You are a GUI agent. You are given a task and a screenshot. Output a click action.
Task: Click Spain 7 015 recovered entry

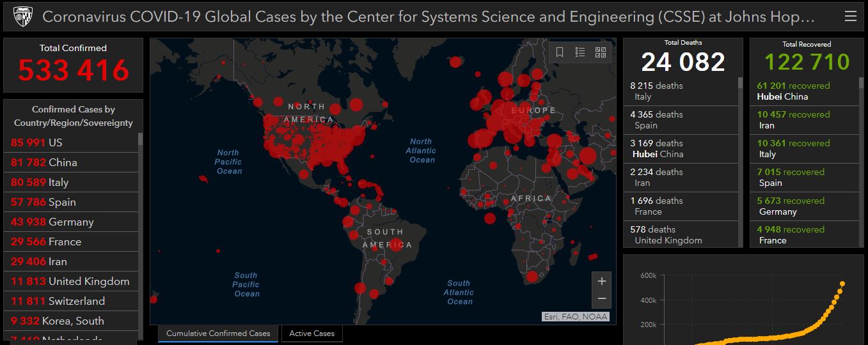point(805,178)
